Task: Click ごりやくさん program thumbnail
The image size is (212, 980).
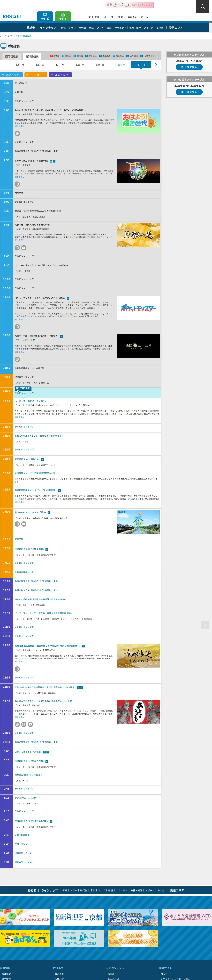Action: pos(138,171)
